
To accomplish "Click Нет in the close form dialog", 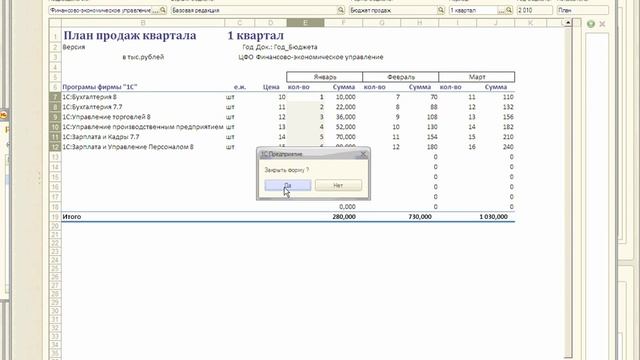I will (338, 185).
